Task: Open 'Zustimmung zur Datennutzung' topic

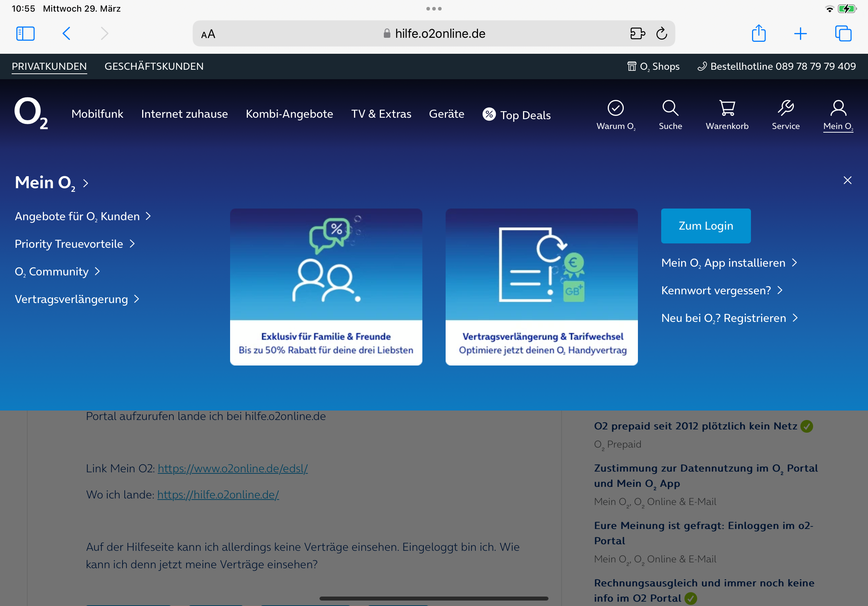Action: coord(706,476)
